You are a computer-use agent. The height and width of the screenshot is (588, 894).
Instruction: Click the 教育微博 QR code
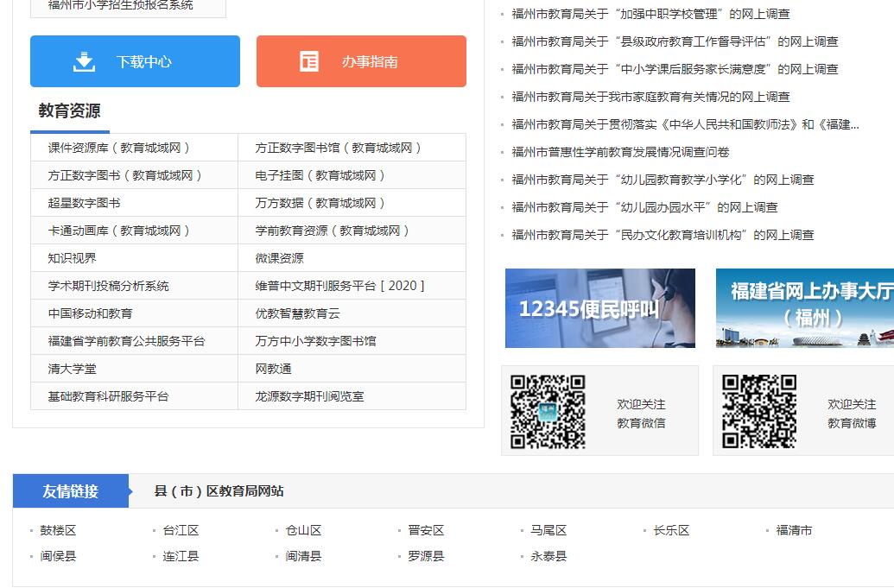click(759, 411)
